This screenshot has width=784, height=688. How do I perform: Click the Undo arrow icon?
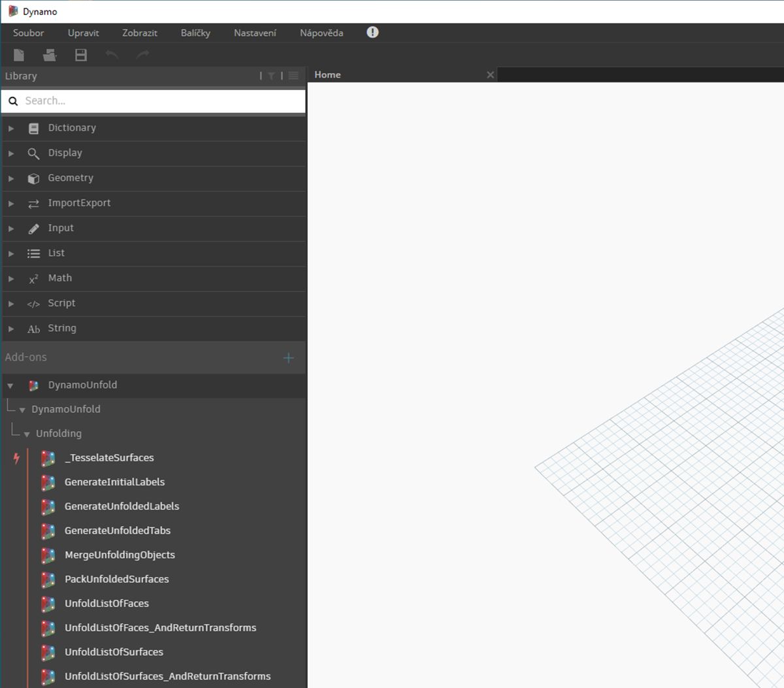(112, 55)
